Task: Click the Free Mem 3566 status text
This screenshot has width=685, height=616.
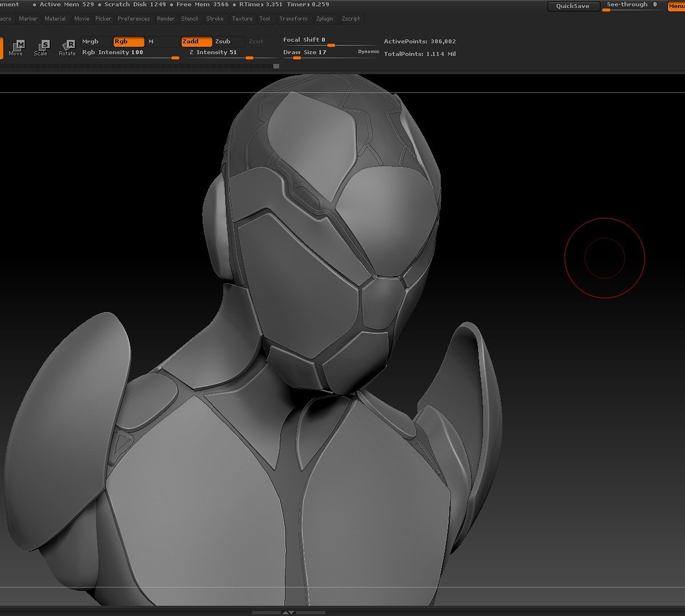Action: 203,5
